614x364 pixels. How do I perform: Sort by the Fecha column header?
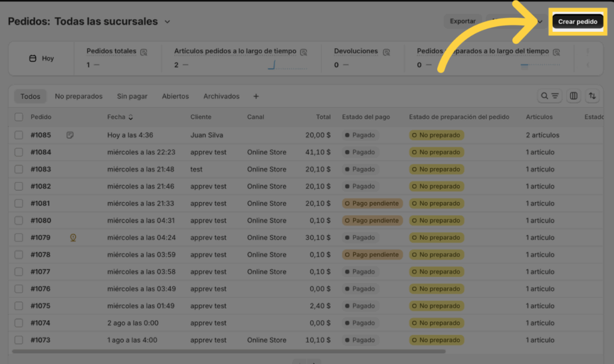(x=120, y=117)
